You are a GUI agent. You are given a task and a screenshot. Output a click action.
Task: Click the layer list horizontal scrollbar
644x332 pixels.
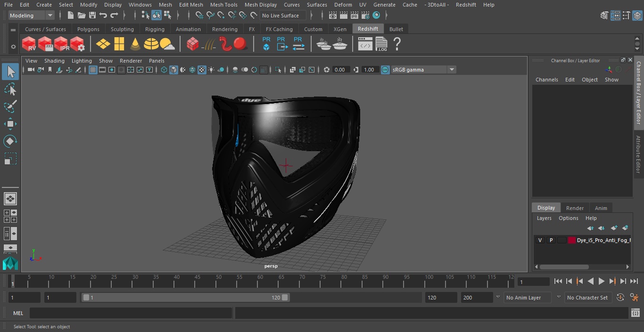point(564,267)
